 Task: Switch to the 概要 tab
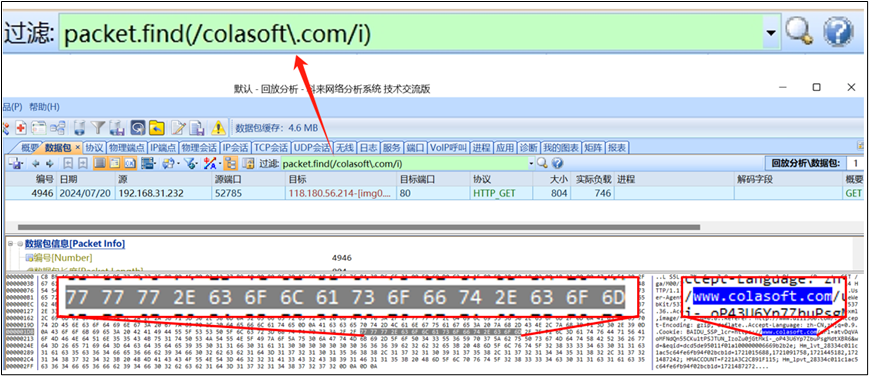coord(30,148)
